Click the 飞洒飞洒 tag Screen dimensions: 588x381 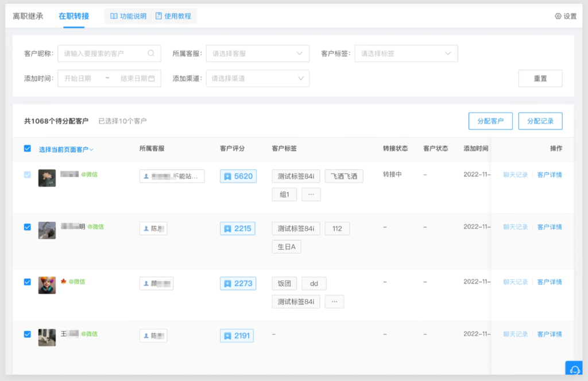(x=344, y=176)
